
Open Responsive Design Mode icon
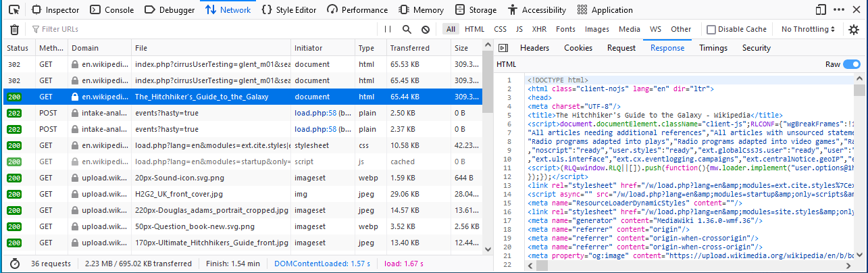click(821, 10)
